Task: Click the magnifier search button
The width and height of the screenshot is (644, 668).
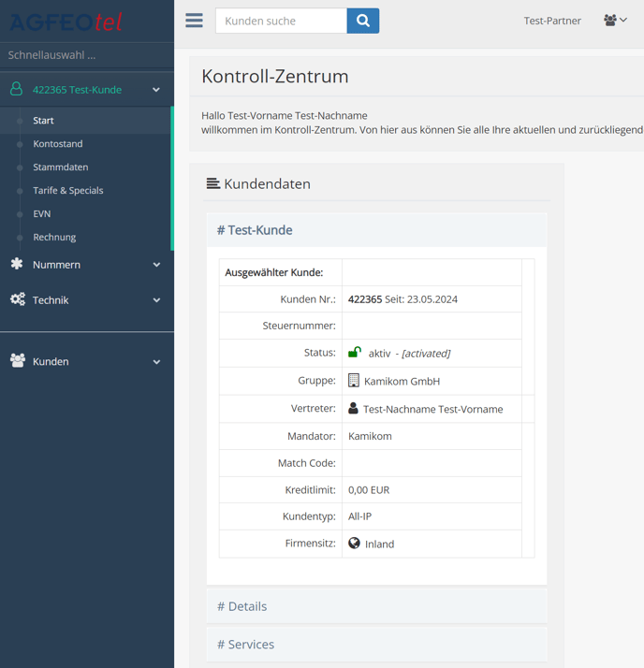Action: 363,21
